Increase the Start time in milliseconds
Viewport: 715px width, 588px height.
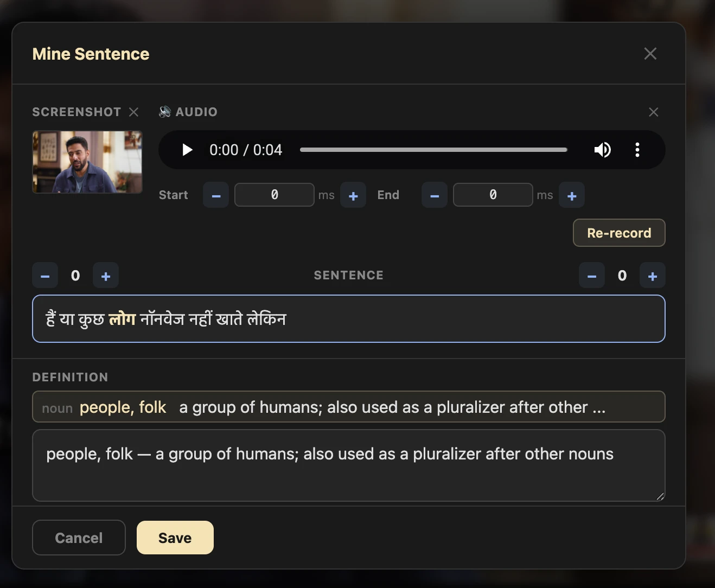coord(353,195)
